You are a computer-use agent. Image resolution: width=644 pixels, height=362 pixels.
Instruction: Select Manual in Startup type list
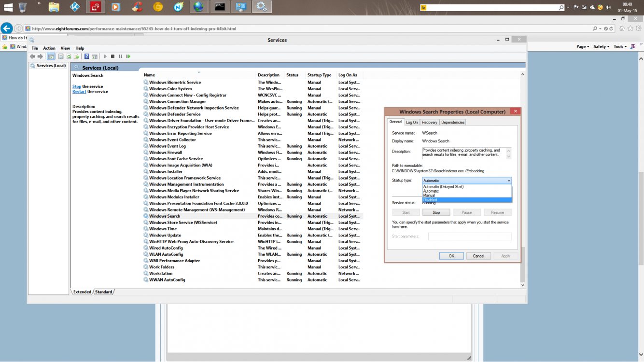(x=466, y=195)
